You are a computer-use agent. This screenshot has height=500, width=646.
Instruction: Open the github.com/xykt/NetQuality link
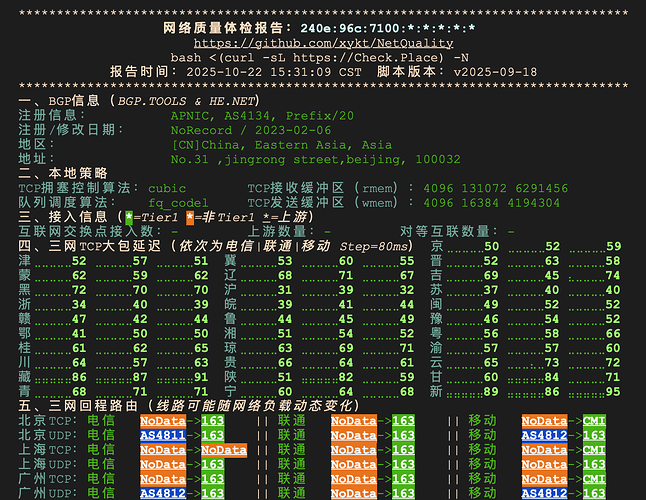(x=323, y=43)
